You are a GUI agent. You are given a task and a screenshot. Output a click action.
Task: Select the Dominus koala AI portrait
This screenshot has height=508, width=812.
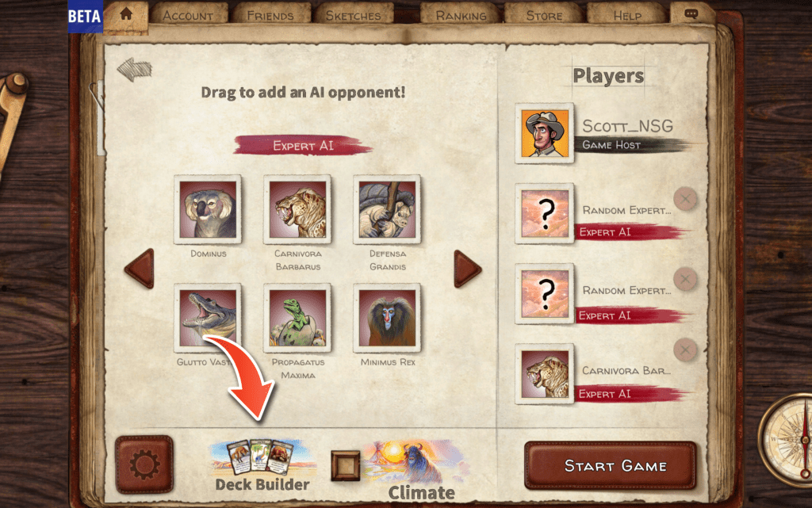[208, 209]
